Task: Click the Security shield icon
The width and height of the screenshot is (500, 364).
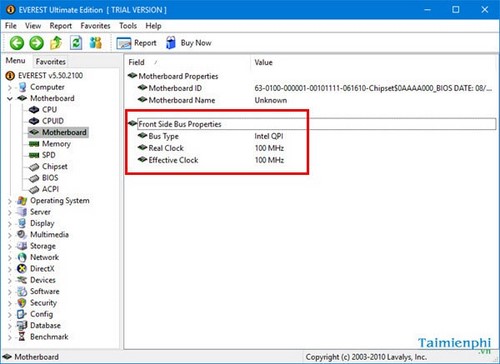Action: [22, 303]
